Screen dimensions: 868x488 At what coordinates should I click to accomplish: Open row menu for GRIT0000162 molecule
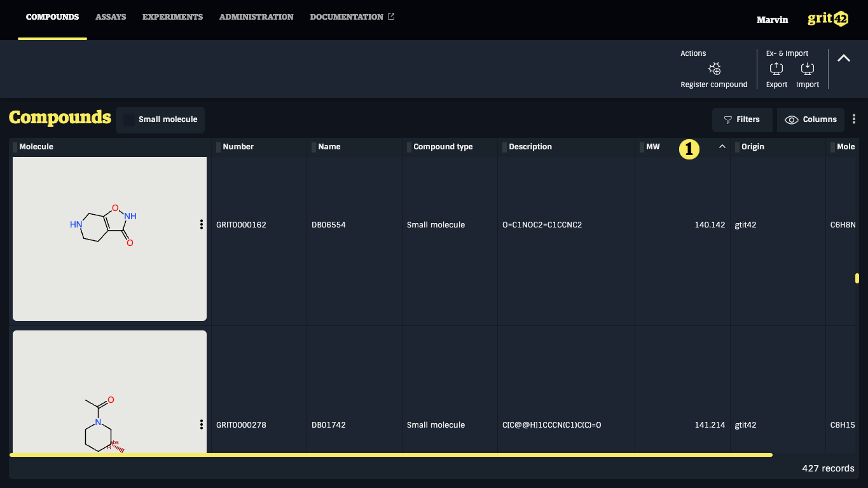(x=202, y=224)
